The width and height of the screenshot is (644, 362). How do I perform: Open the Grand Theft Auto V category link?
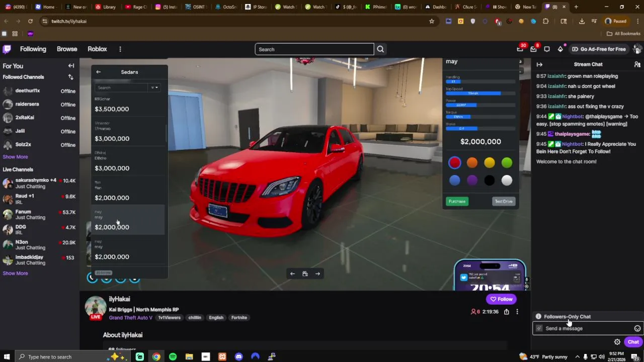[x=130, y=318]
